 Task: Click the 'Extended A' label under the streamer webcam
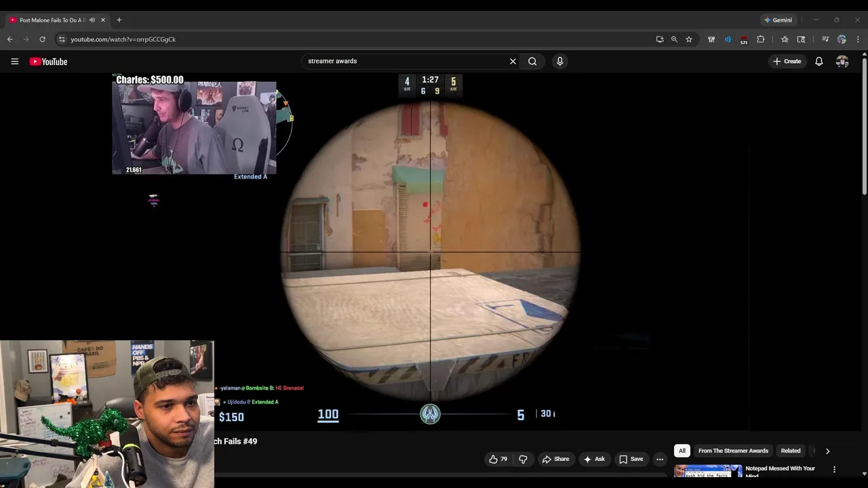click(250, 177)
